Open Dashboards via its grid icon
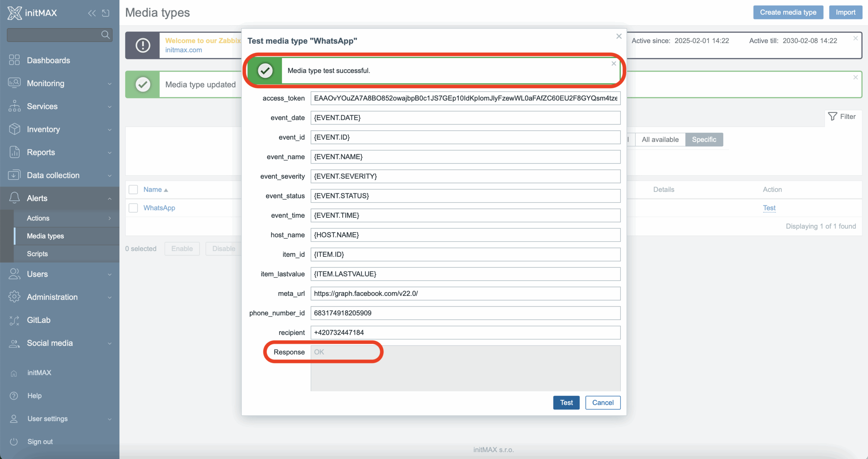868x459 pixels. [14, 60]
